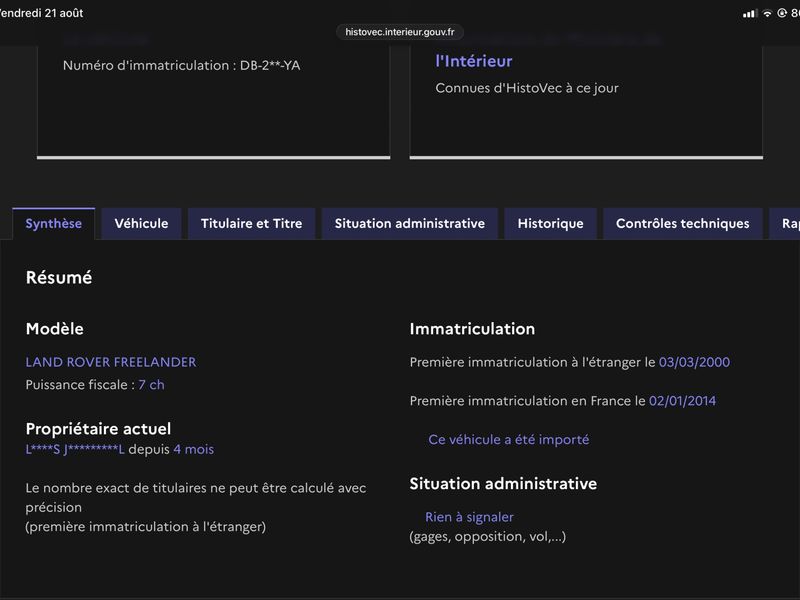Click the Immatriculation heading
The width and height of the screenshot is (800, 600).
click(472, 329)
